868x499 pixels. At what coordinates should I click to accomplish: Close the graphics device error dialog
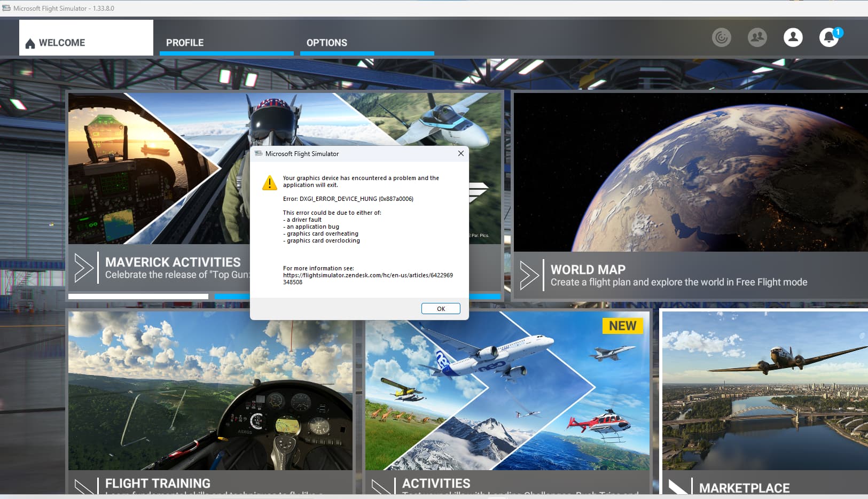tap(460, 154)
